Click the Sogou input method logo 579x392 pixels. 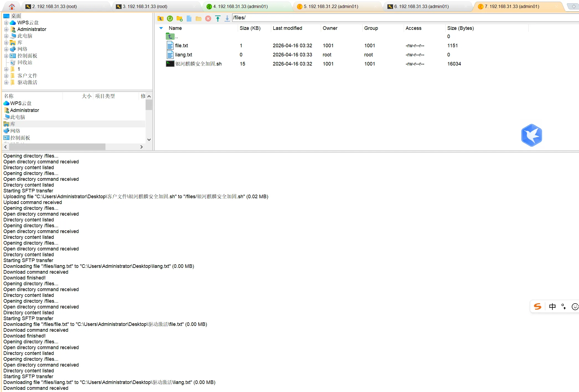tap(537, 307)
